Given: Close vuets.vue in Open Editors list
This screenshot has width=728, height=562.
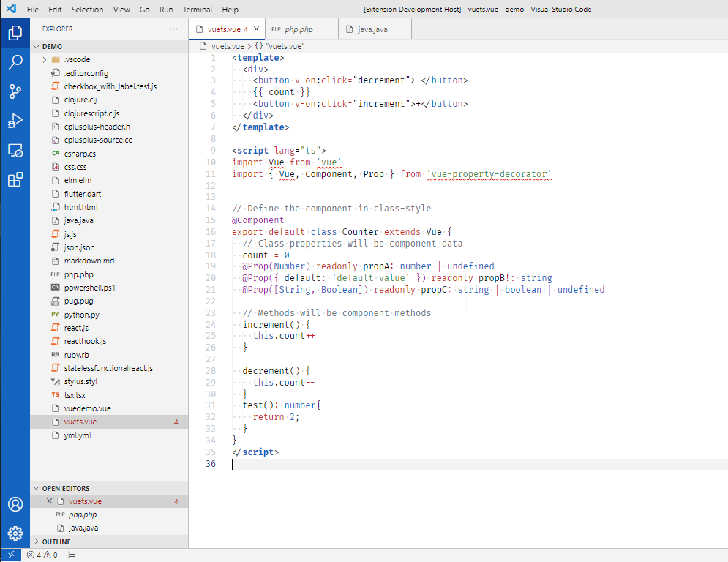Looking at the screenshot, I should click(x=49, y=501).
